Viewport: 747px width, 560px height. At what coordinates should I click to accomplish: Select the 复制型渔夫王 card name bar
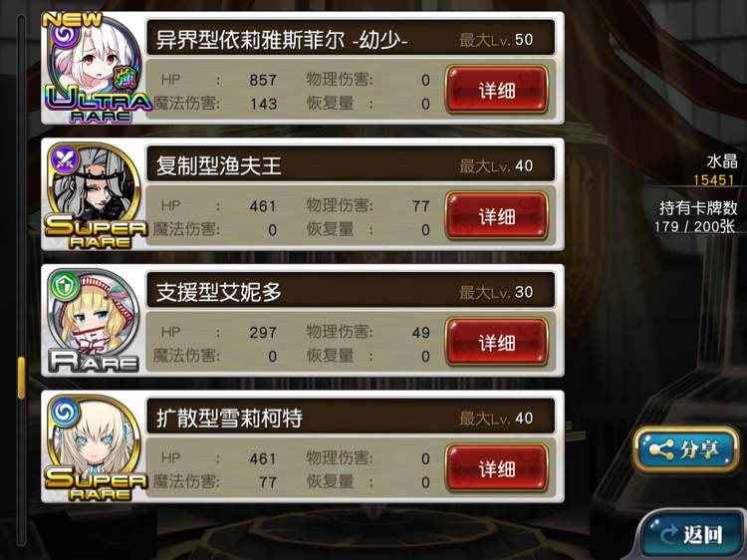coord(351,164)
